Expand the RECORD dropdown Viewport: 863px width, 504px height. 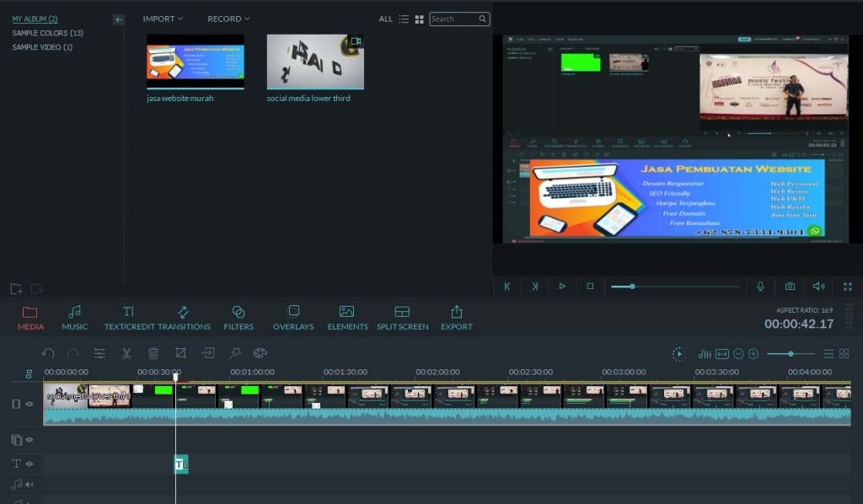228,19
